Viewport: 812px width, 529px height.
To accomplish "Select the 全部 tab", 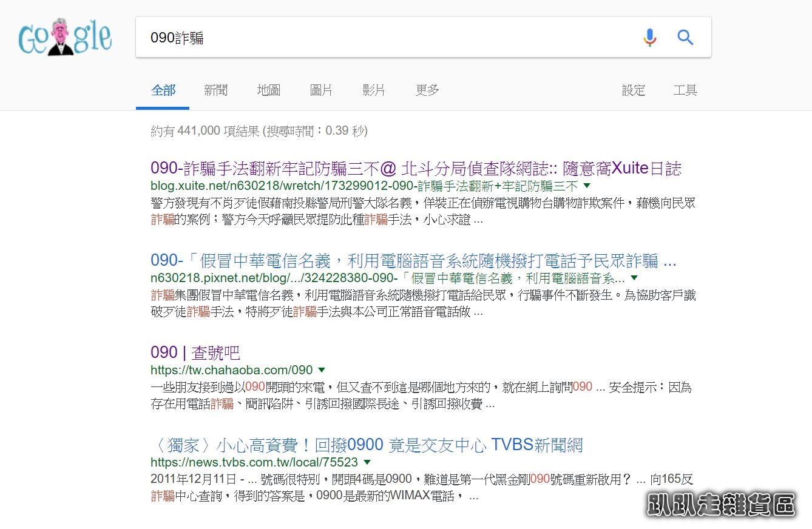I will point(163,90).
